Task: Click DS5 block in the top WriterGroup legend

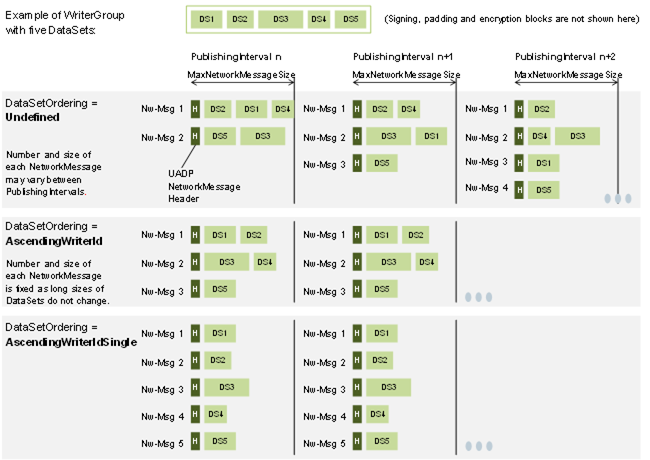Action: [349, 19]
